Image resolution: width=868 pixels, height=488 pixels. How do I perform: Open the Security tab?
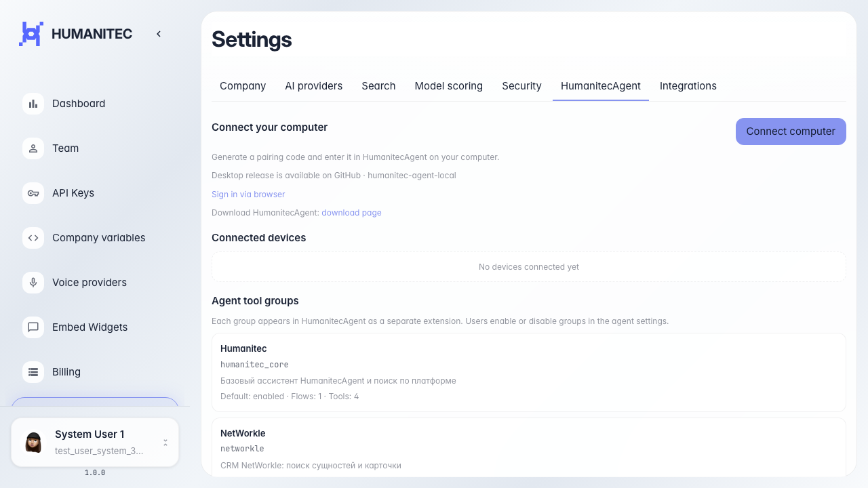click(521, 86)
